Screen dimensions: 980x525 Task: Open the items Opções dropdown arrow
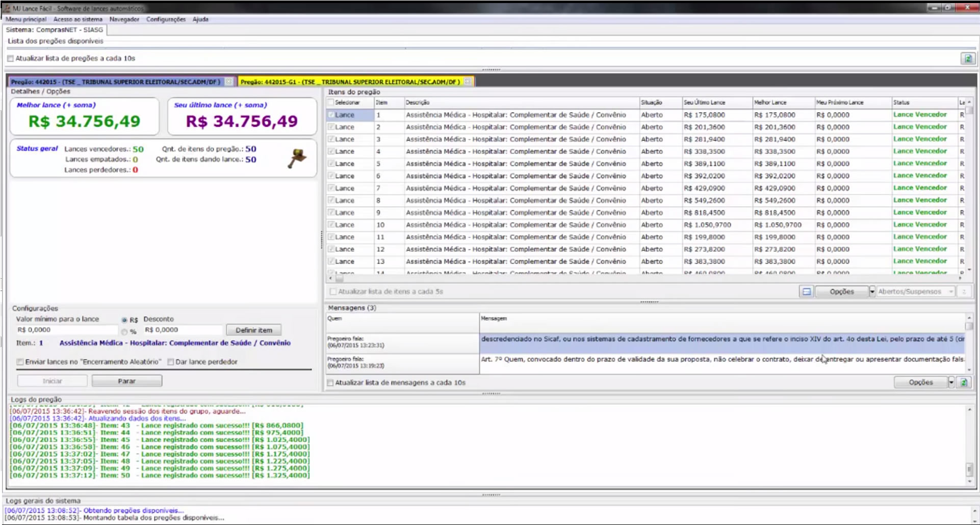pyautogui.click(x=872, y=292)
